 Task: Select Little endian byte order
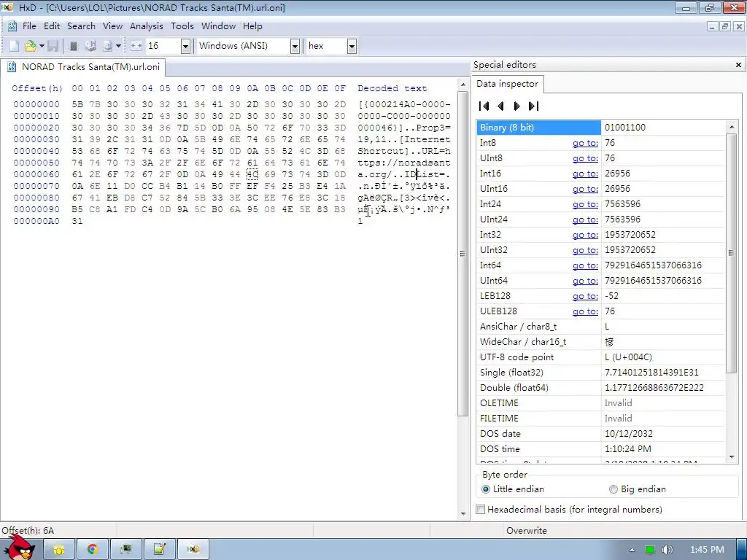tap(513, 489)
